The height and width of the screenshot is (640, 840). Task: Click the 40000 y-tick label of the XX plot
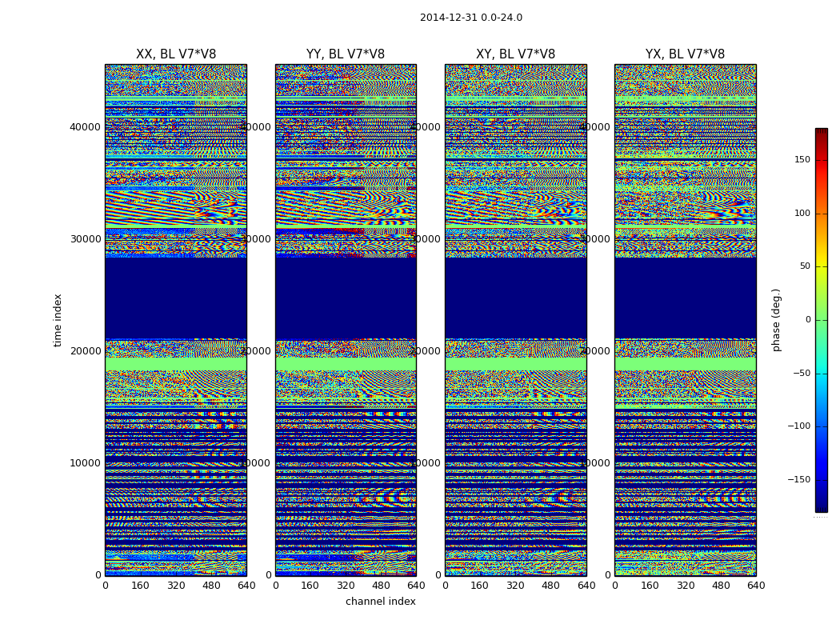point(85,127)
